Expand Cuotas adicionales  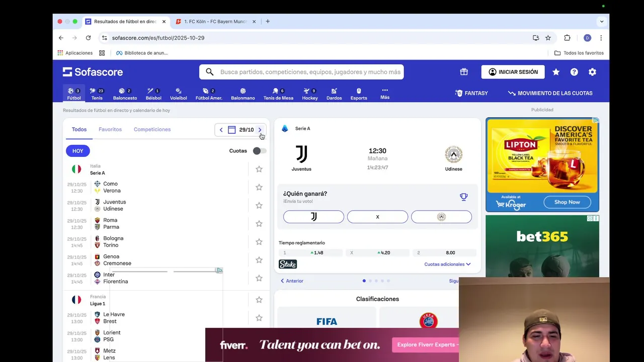[447, 264]
